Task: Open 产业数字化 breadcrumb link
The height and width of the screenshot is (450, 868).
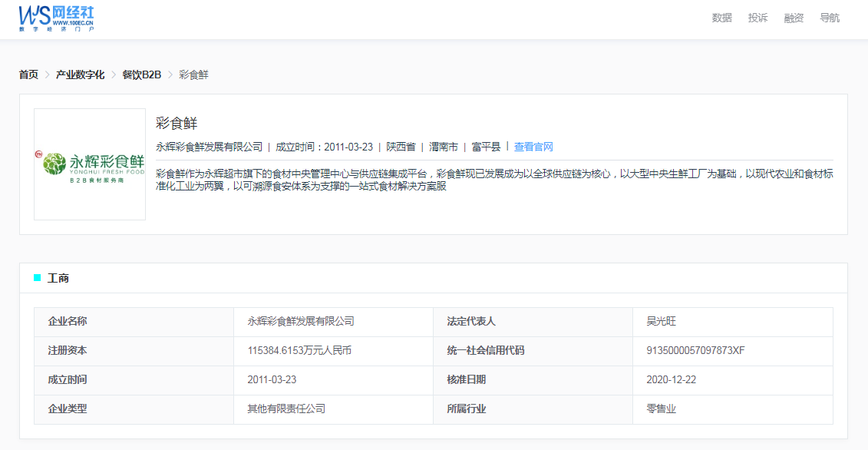Action: pyautogui.click(x=81, y=74)
